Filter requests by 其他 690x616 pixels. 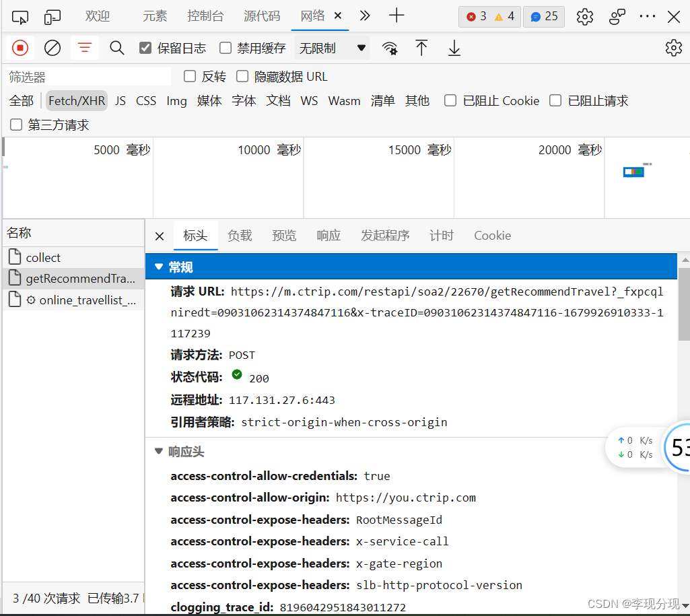click(x=417, y=101)
